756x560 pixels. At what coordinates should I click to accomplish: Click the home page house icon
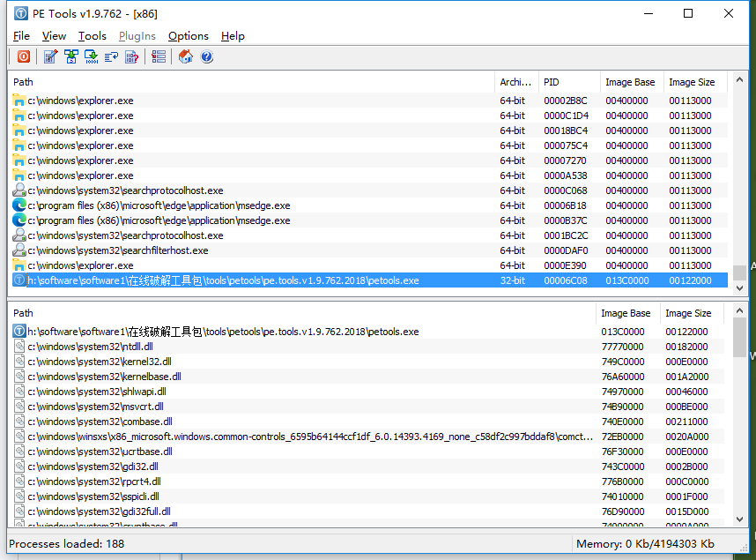coord(185,57)
